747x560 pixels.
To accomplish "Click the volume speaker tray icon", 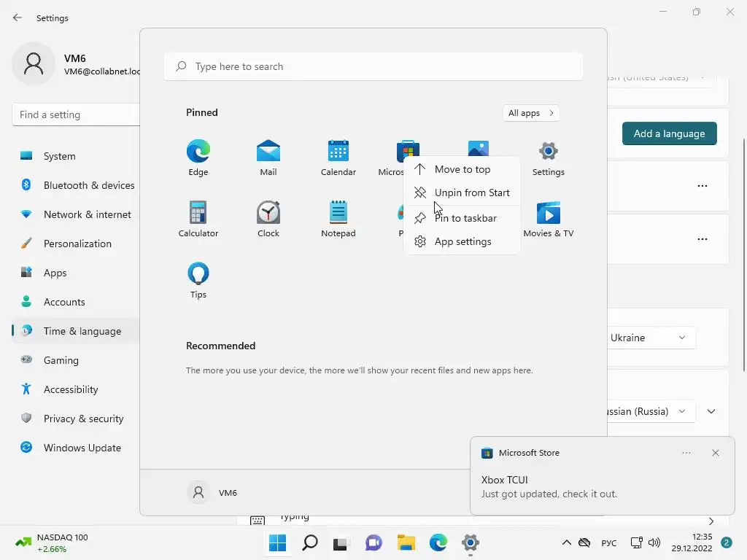I will 654,542.
